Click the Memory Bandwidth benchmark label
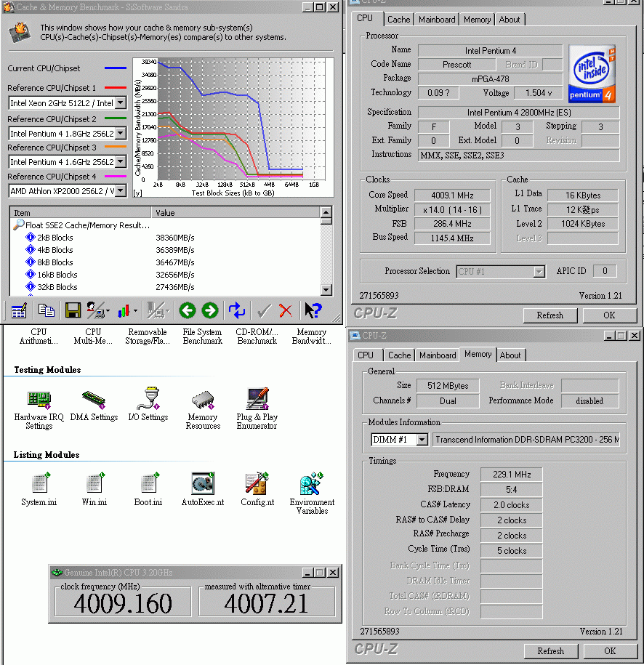This screenshot has height=665, width=644. (x=311, y=336)
